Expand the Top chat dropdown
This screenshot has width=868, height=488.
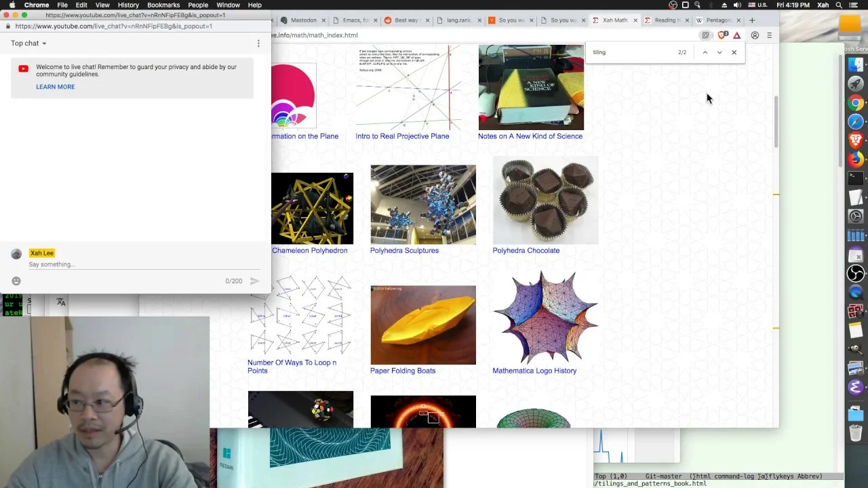point(28,43)
